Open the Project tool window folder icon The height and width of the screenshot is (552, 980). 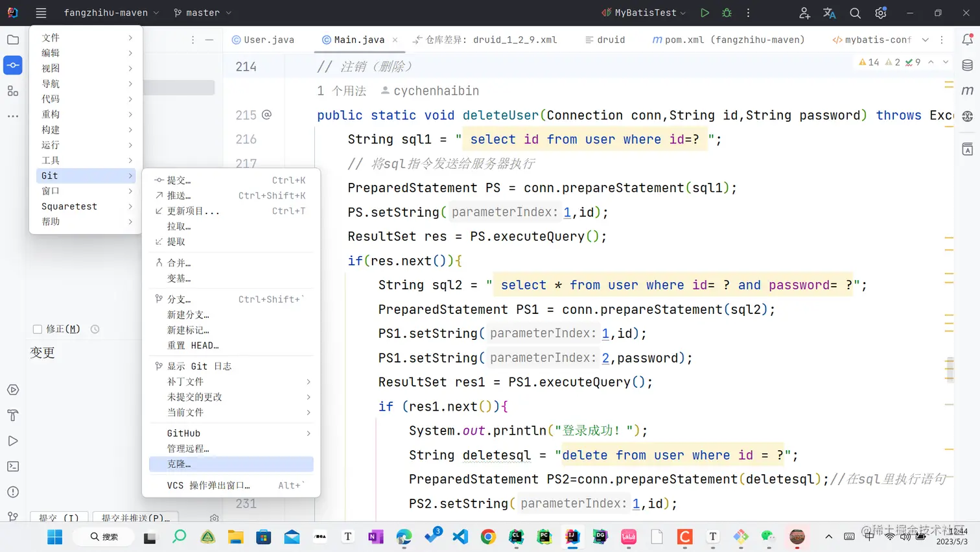(x=13, y=40)
